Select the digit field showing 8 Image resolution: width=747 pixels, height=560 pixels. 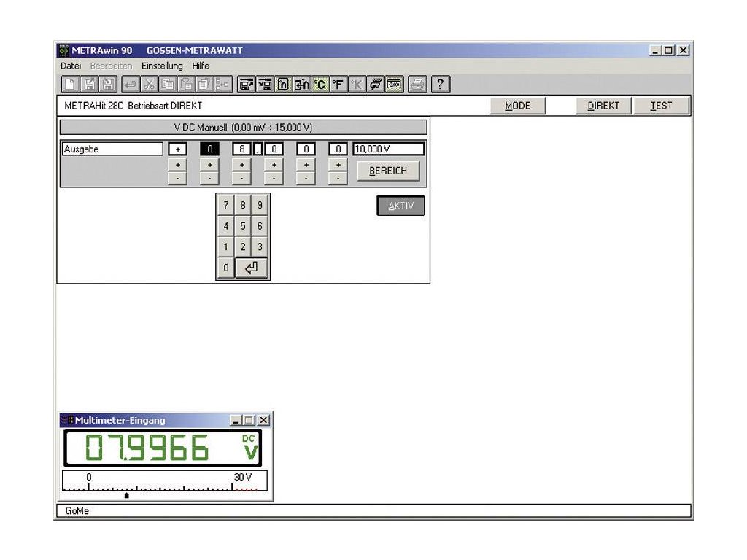click(x=242, y=149)
